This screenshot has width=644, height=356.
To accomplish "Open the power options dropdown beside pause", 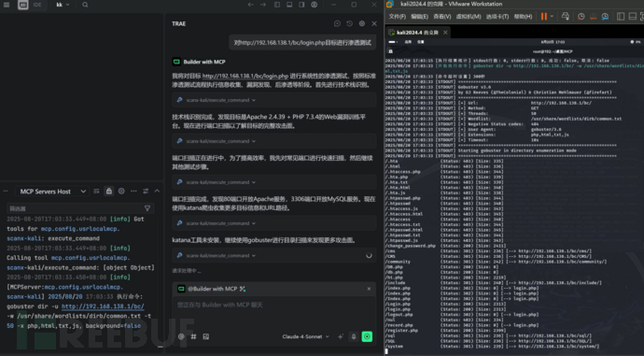I will click(552, 17).
